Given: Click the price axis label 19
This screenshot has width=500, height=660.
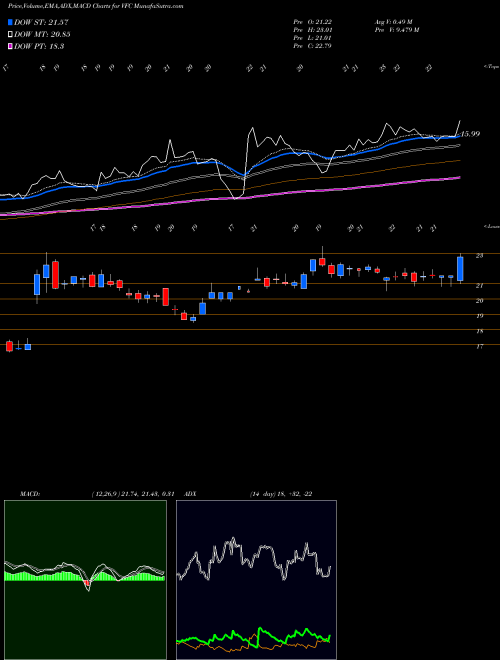Looking at the screenshot, I should pos(479,316).
